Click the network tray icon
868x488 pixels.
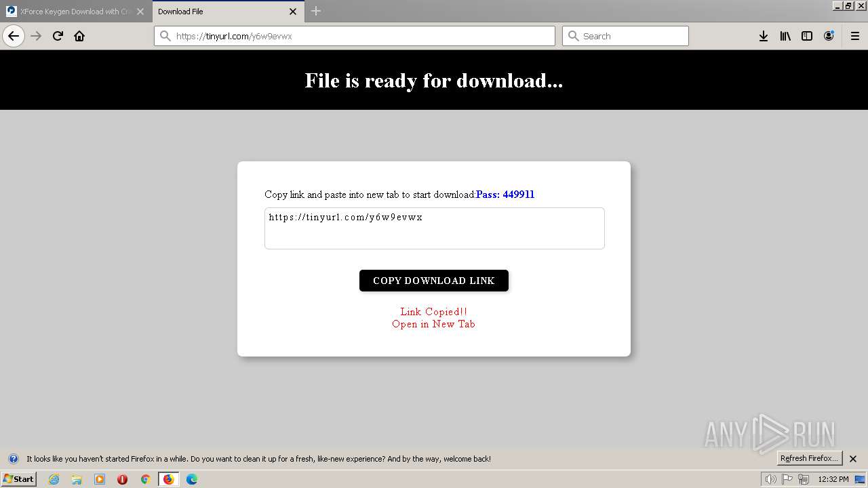click(804, 479)
